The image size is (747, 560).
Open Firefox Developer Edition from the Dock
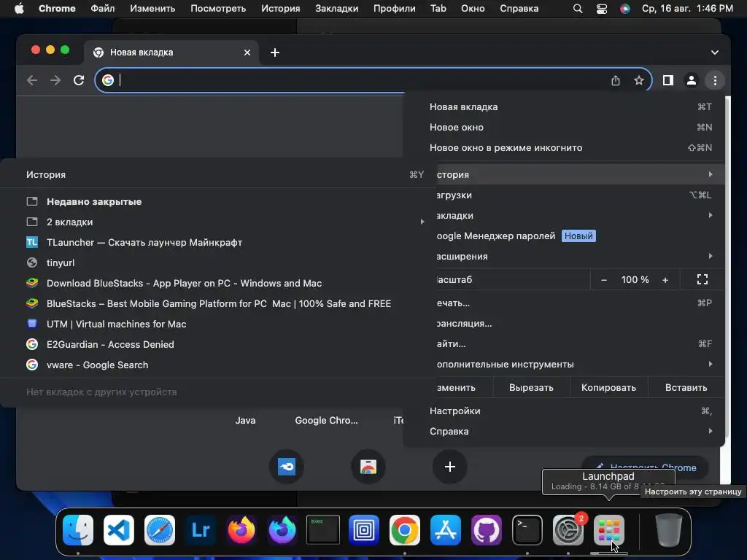[282, 529]
